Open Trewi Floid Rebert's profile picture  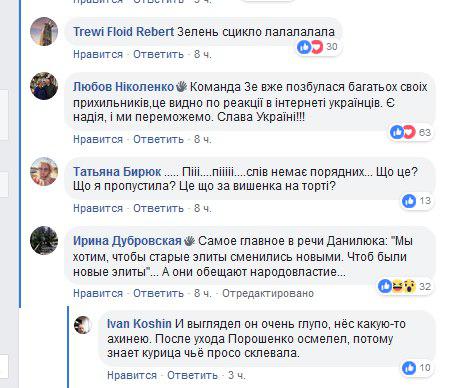tap(44, 31)
